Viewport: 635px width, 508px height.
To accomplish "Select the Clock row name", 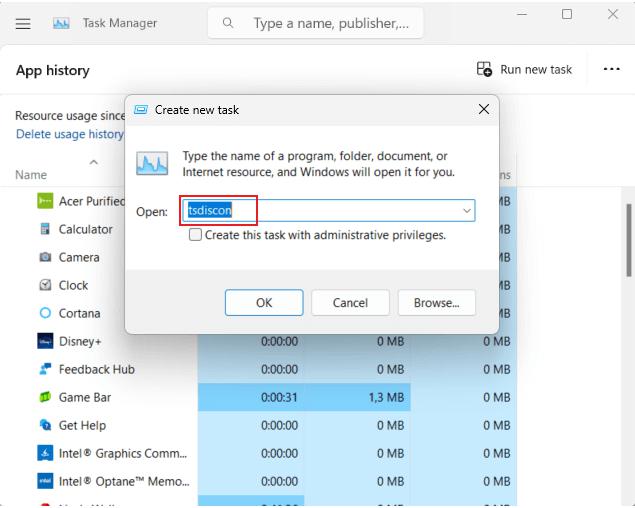I will (x=73, y=285).
